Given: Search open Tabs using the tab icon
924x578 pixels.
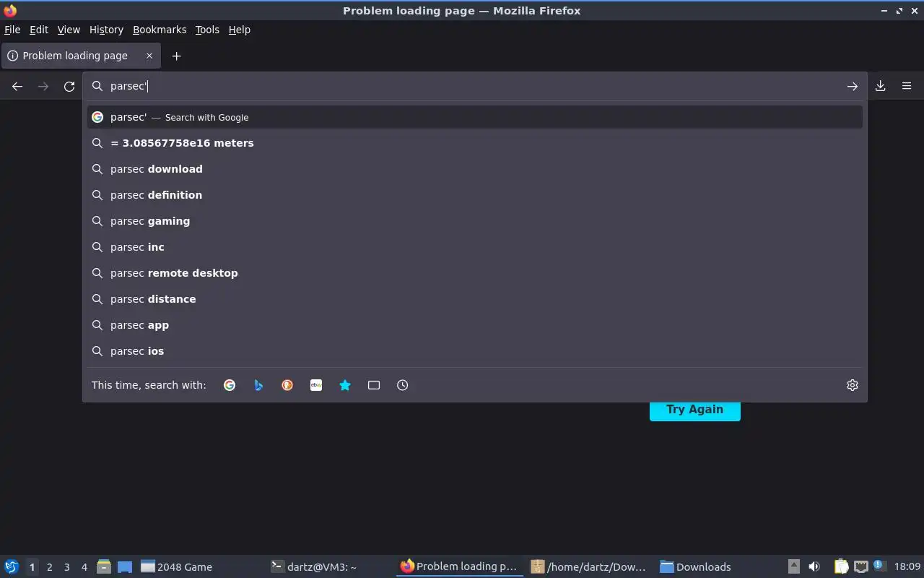Looking at the screenshot, I should 374,385.
